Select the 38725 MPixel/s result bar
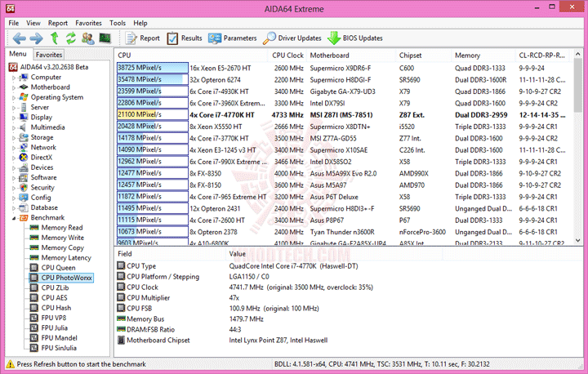The image size is (588, 374). (152, 68)
